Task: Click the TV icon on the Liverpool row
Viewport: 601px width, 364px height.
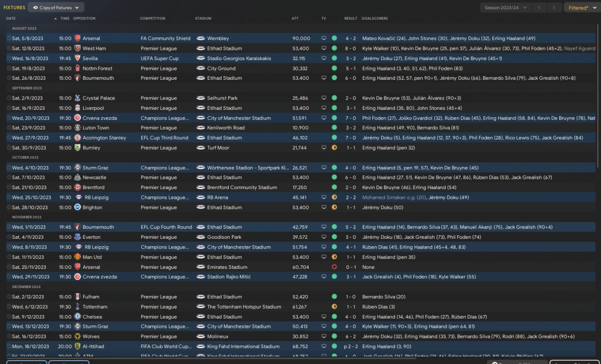Action: coord(324,108)
